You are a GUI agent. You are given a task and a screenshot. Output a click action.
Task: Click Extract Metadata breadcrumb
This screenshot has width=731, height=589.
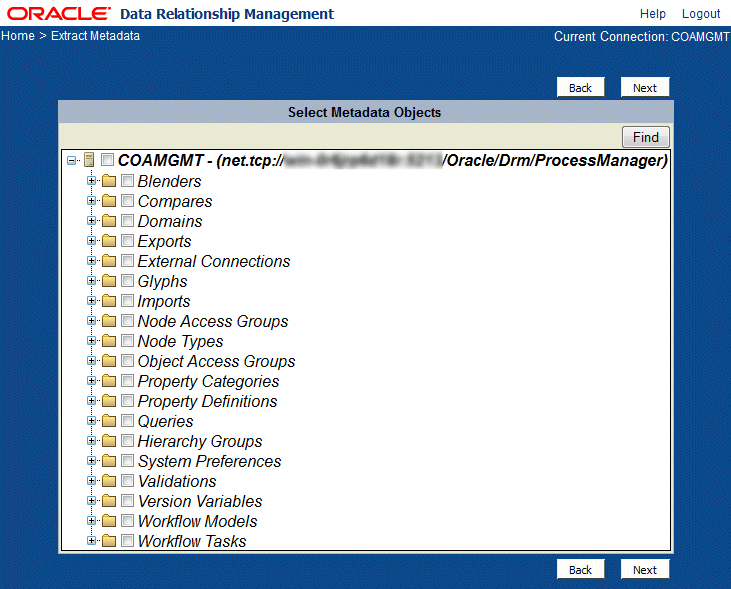[96, 36]
